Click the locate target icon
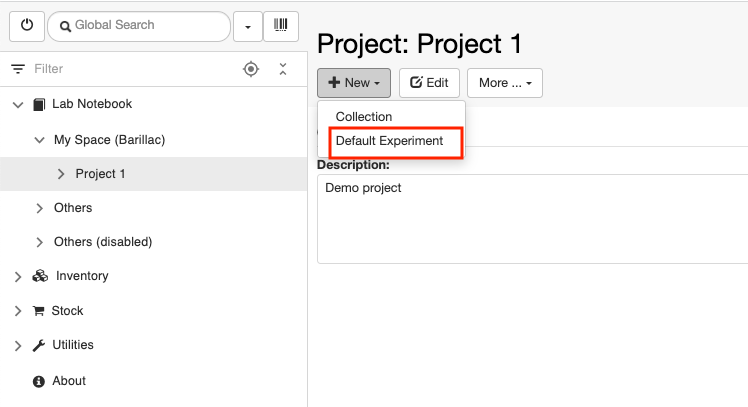 pos(251,69)
